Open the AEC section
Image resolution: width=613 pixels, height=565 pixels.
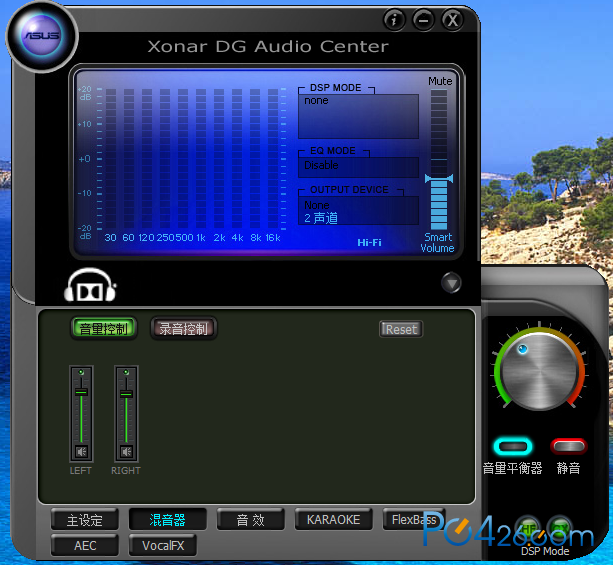(x=85, y=545)
